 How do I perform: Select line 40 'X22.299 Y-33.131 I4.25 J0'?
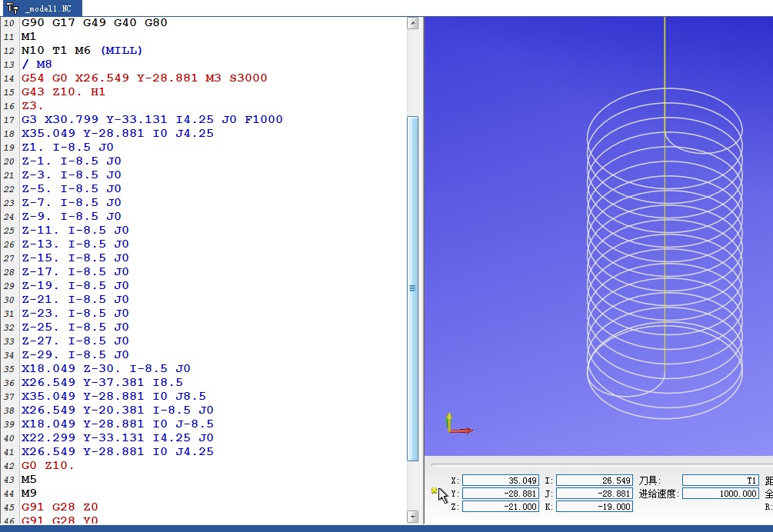pyautogui.click(x=118, y=437)
